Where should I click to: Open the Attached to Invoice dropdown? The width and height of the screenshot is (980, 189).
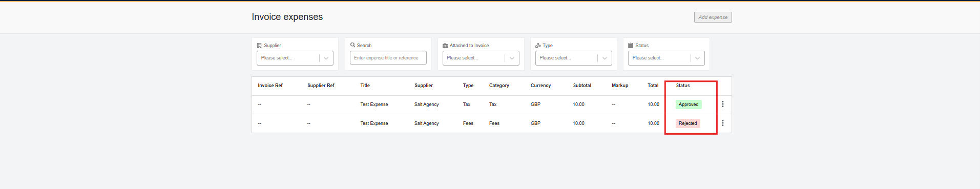[481, 58]
